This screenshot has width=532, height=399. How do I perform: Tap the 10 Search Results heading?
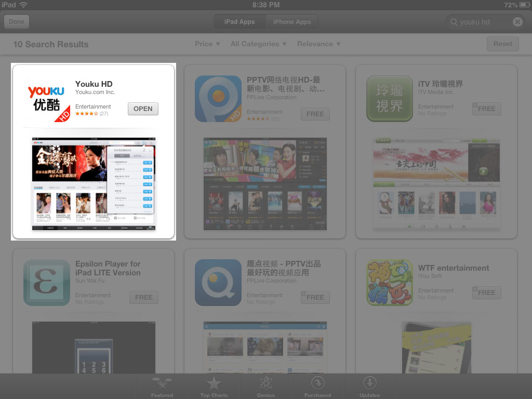tap(51, 44)
